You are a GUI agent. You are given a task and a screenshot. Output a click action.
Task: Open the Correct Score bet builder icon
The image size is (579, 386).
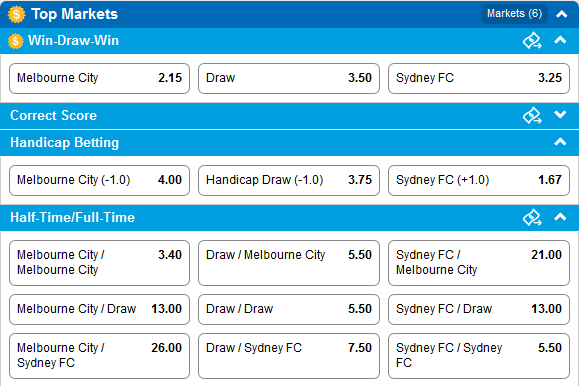click(532, 116)
